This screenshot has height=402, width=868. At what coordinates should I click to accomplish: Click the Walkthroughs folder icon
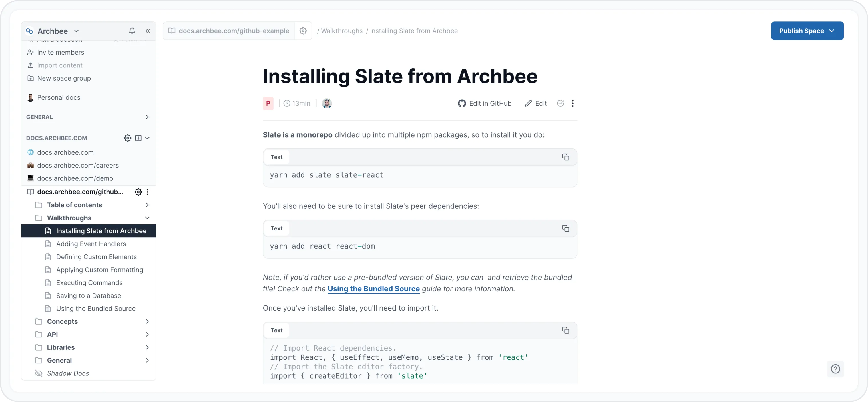[x=39, y=218]
